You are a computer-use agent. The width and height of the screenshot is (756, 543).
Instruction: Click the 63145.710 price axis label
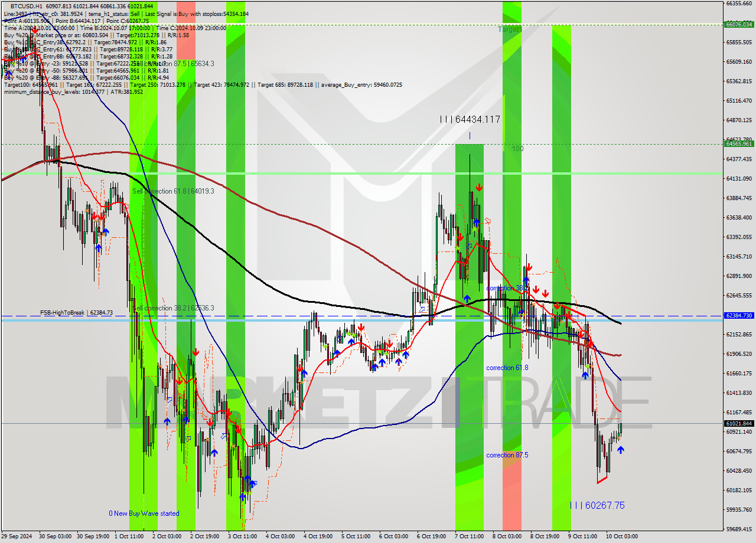[739, 257]
